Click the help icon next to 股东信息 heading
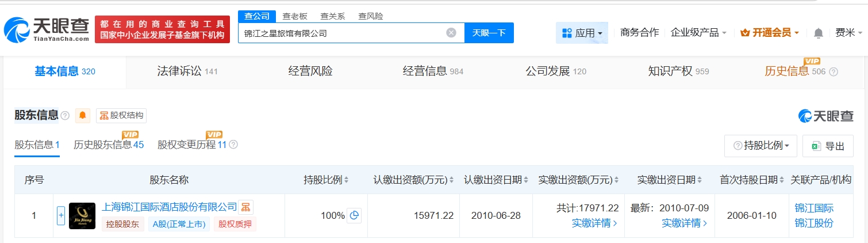The image size is (868, 243). pyautogui.click(x=65, y=116)
